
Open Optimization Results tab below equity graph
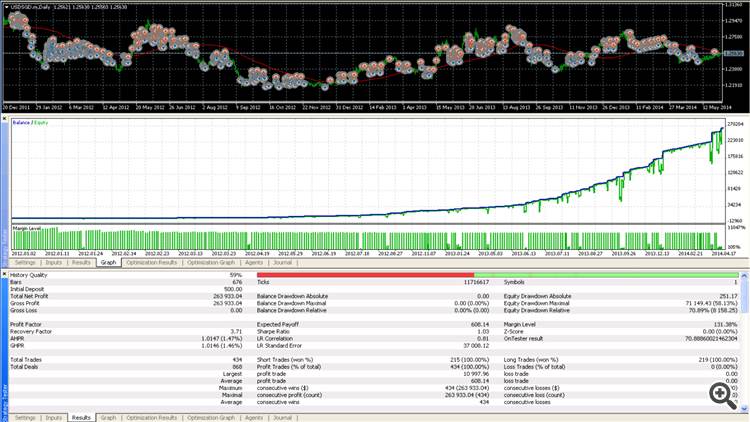152,263
